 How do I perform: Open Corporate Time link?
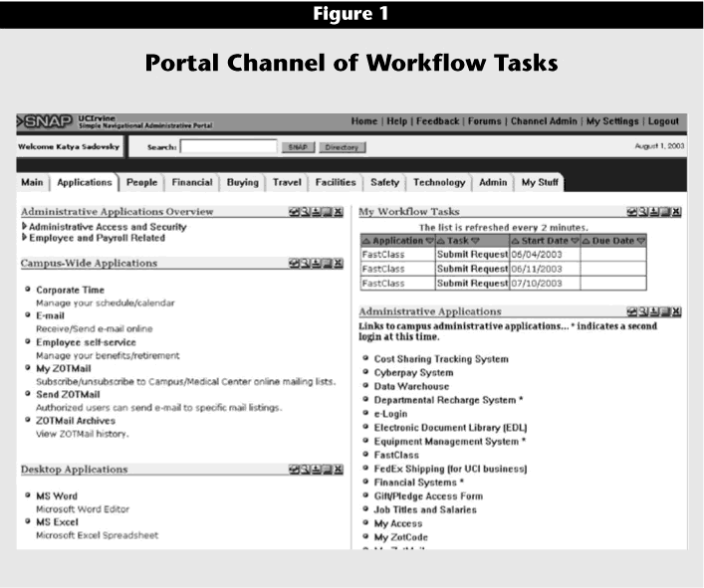70,291
